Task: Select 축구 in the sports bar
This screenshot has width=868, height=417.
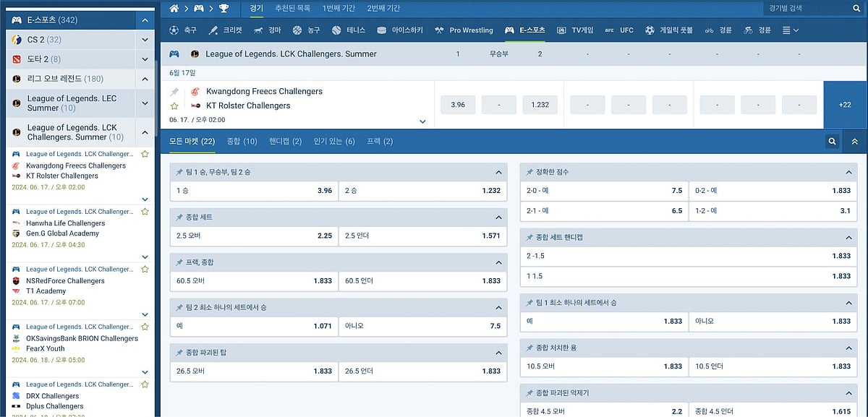Action: pyautogui.click(x=183, y=30)
